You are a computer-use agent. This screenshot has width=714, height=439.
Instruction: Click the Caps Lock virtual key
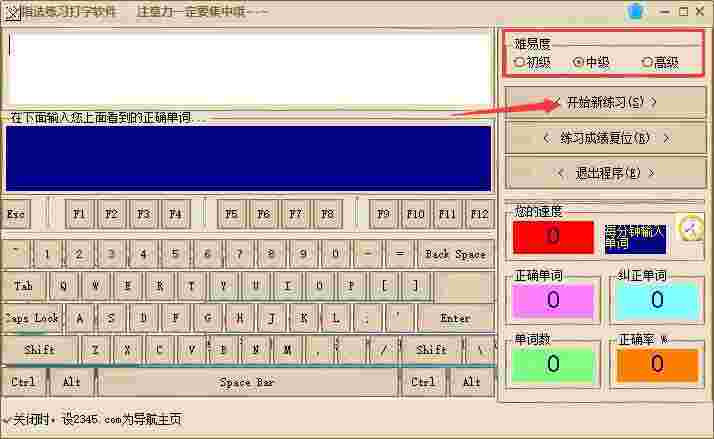32,318
